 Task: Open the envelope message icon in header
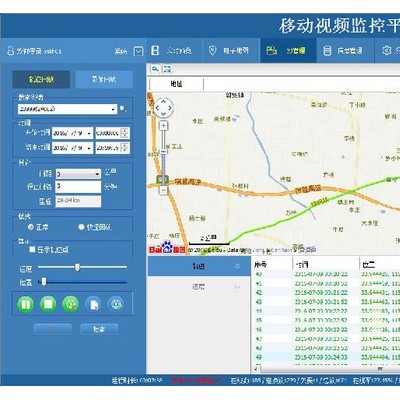click(138, 51)
